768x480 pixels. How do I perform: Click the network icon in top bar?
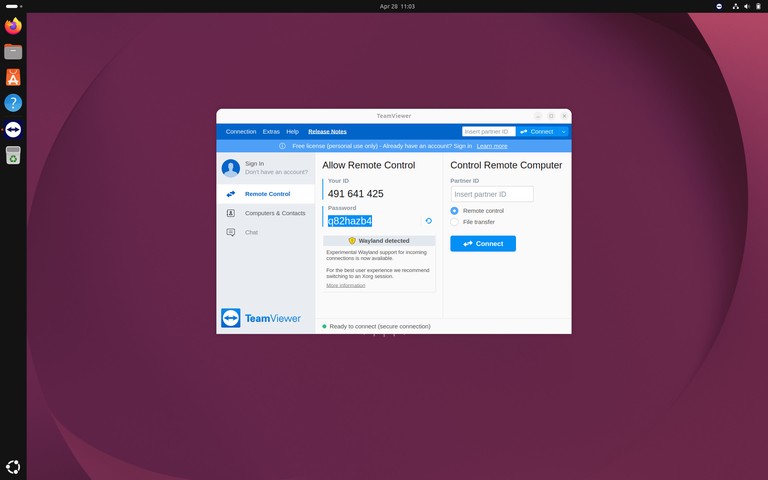pos(735,6)
